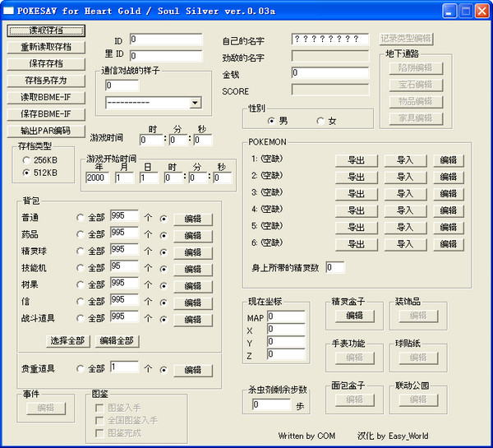
Task: Select the edit radio in 树果 row
Action: pyautogui.click(x=164, y=286)
